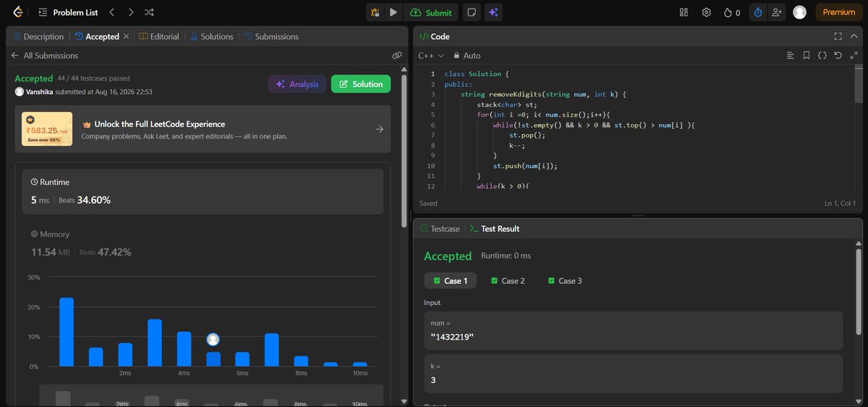Click the 'Ln 1, Col 1' status text

(840, 204)
